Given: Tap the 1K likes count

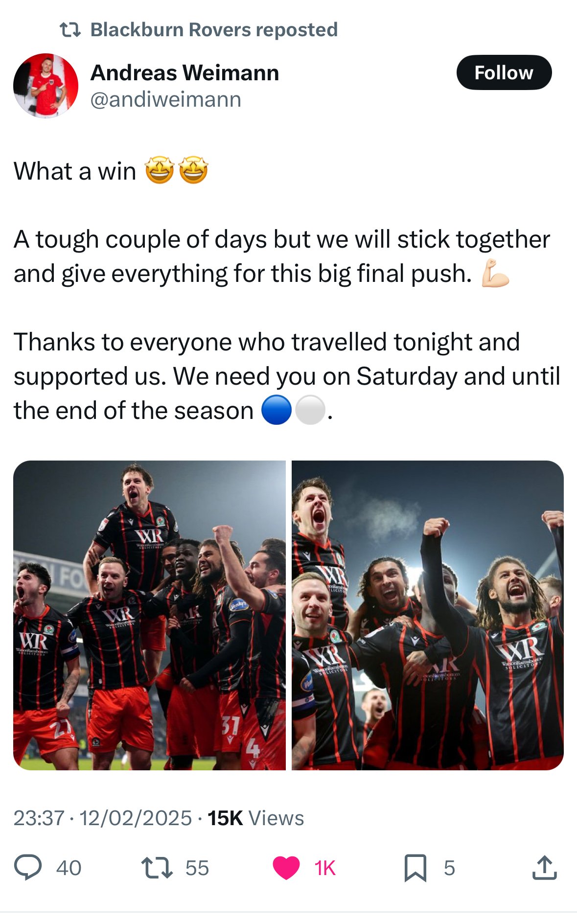Looking at the screenshot, I should [325, 868].
